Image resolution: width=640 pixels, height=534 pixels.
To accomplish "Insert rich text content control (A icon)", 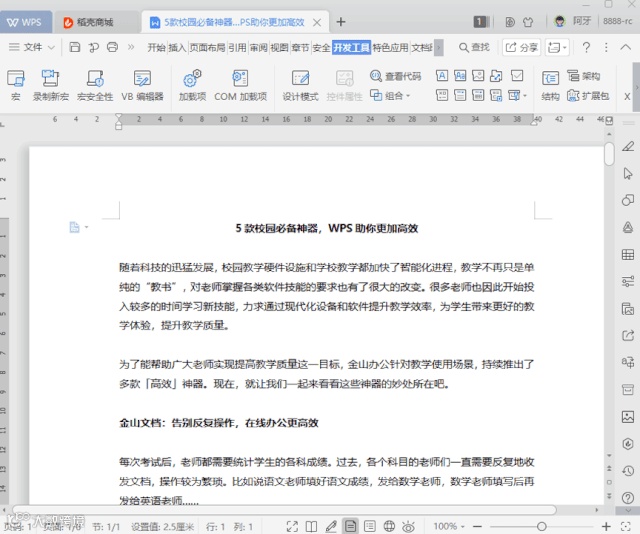I will [x=442, y=76].
